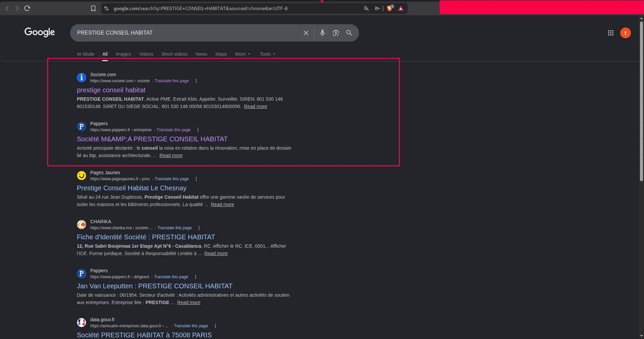Click Translate this page for Pages Jaunes
The width and height of the screenshot is (644, 339).
pyautogui.click(x=171, y=179)
